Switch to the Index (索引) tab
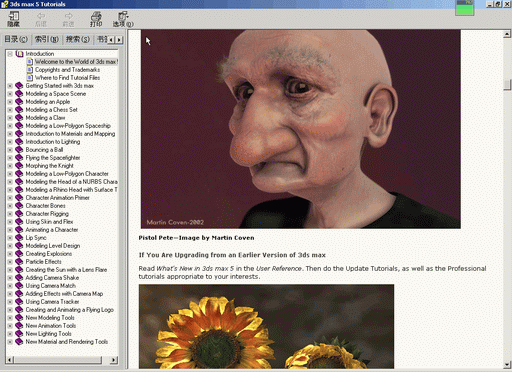The width and height of the screenshot is (512, 372). pyautogui.click(x=47, y=39)
